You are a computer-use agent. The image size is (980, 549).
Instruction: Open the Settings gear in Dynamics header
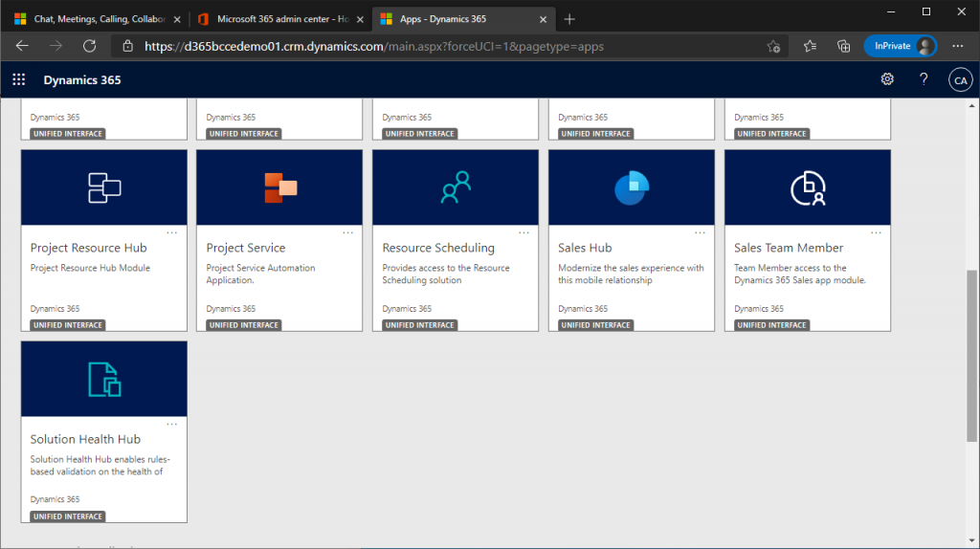coord(887,79)
